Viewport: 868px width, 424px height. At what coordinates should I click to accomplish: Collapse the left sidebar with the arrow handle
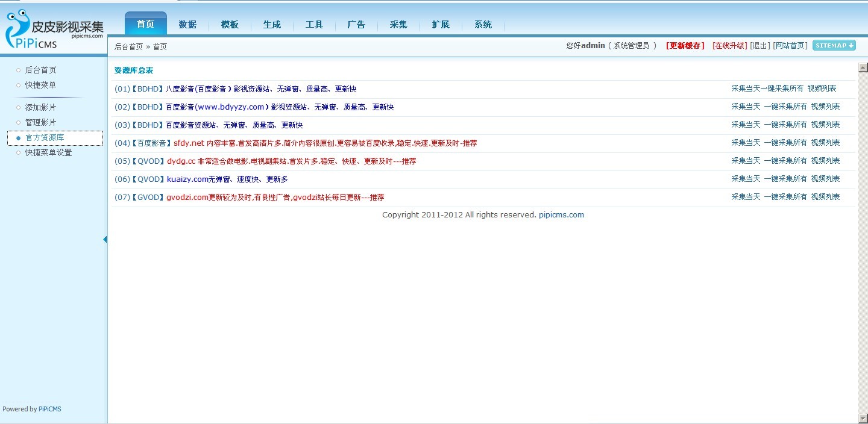pyautogui.click(x=105, y=239)
